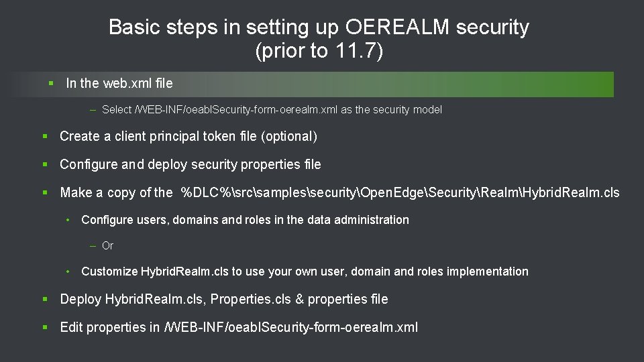Click 'Customize HybridRealm.cls' sub-bullet text
Viewport: 644px width, 362px height.
305,271
